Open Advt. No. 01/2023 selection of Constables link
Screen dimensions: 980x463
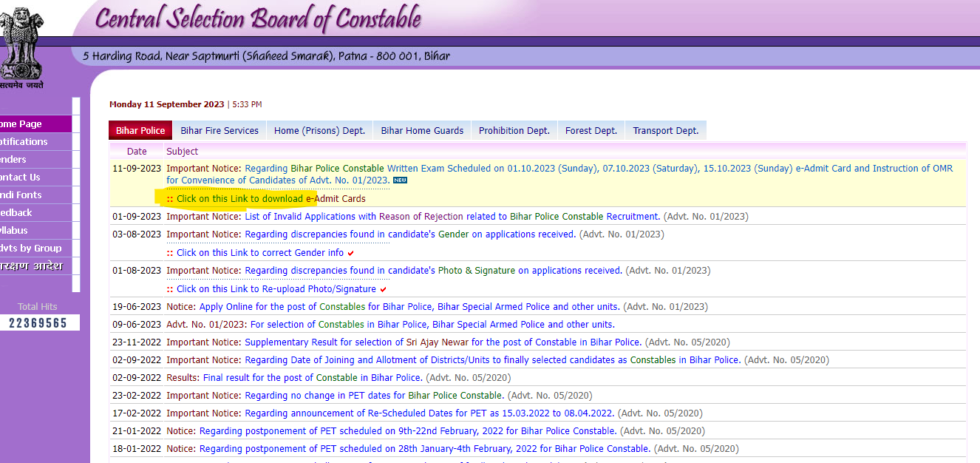click(x=432, y=325)
